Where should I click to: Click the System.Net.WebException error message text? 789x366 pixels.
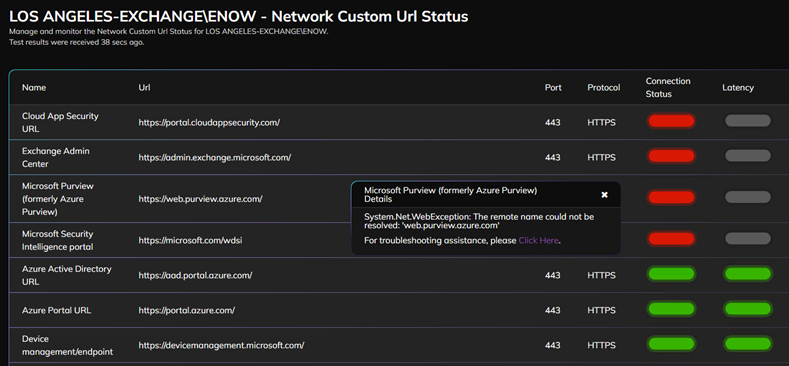[x=479, y=221]
